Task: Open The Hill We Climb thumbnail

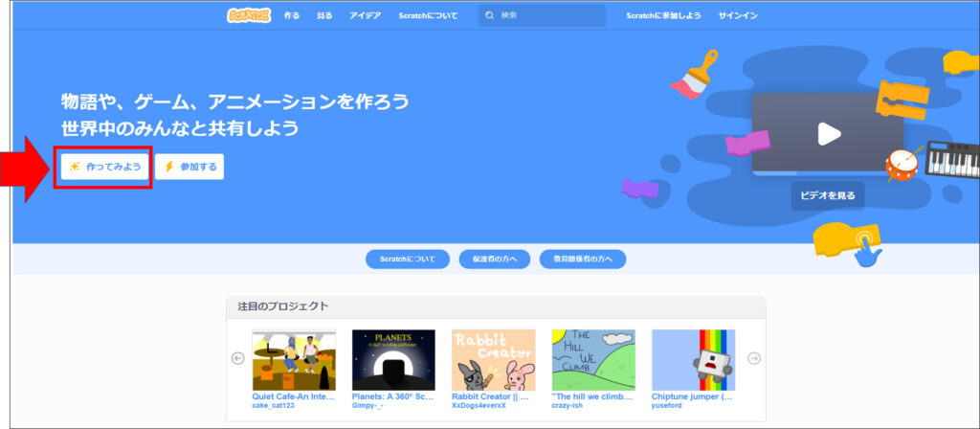Action: [593, 360]
